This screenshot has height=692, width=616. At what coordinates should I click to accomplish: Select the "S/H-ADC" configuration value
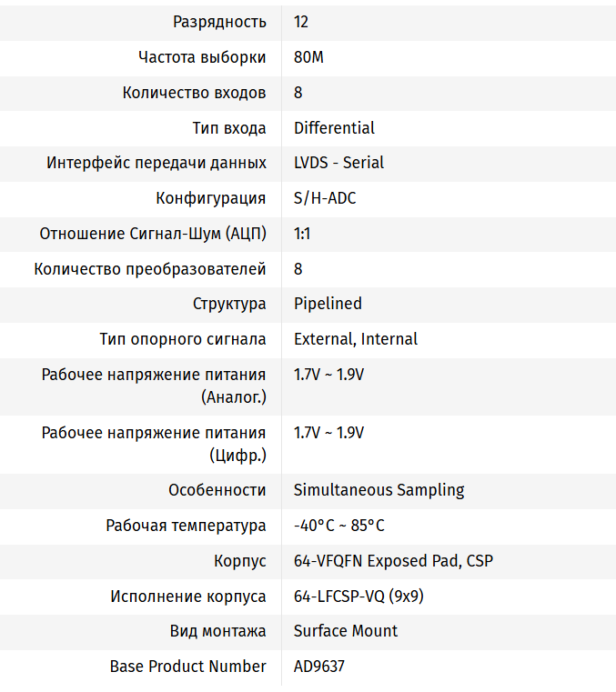(325, 198)
